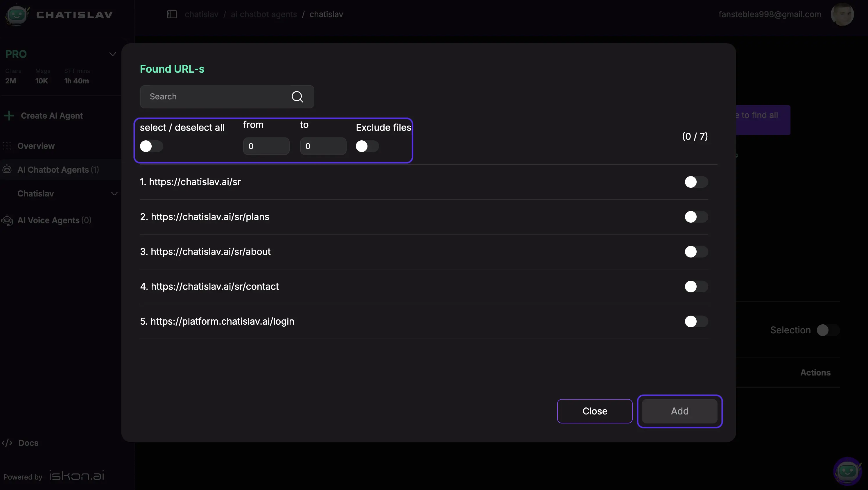Click the Chars 2M usage value
The width and height of the screenshot is (868, 490).
[x=10, y=81]
